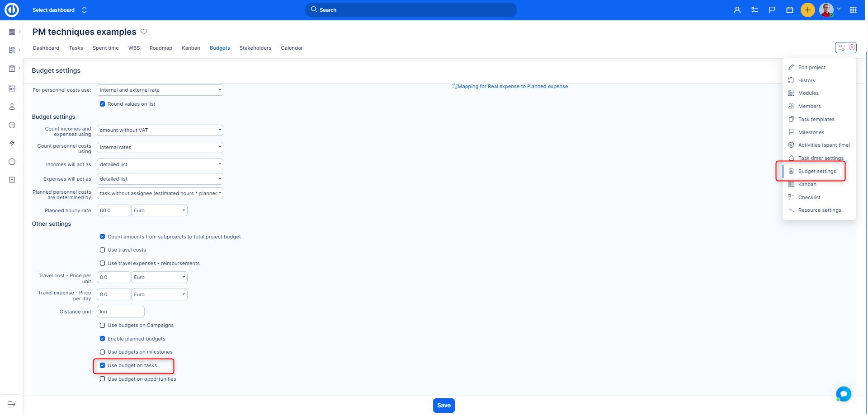868x415 pixels.
Task: Open the chat support bubble
Action: [843, 394]
